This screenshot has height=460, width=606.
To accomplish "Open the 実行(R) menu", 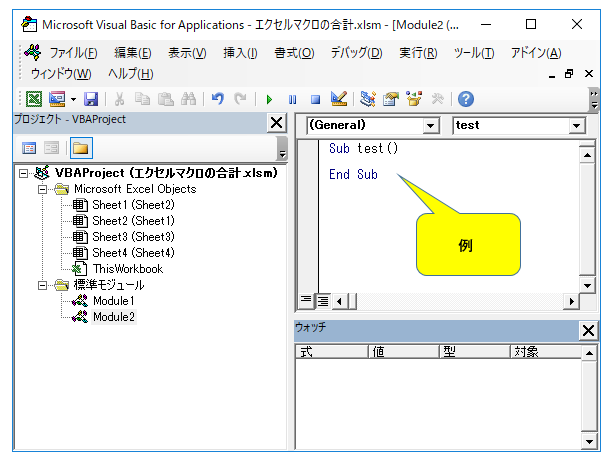I will (x=418, y=53).
